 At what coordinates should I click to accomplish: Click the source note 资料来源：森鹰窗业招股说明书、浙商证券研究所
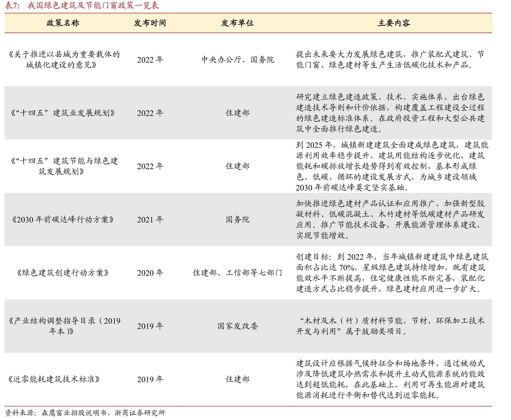pyautogui.click(x=85, y=413)
